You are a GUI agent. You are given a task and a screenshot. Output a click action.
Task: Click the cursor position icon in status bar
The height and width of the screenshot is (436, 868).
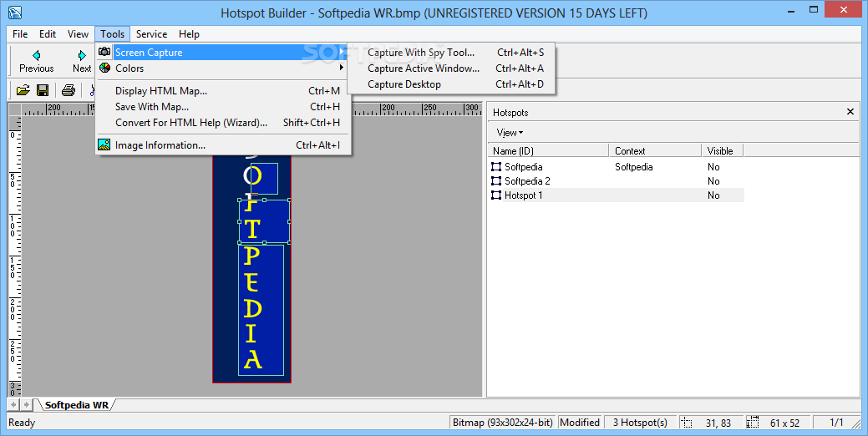point(687,423)
